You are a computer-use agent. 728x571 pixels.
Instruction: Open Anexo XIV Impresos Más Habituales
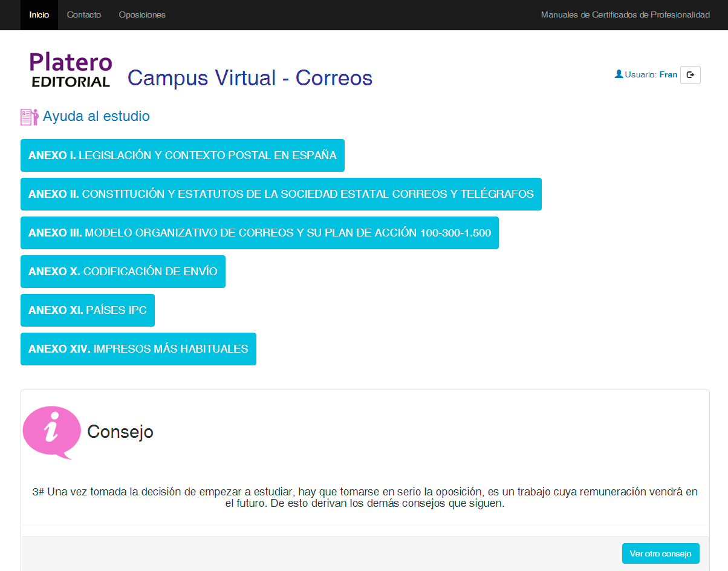138,349
